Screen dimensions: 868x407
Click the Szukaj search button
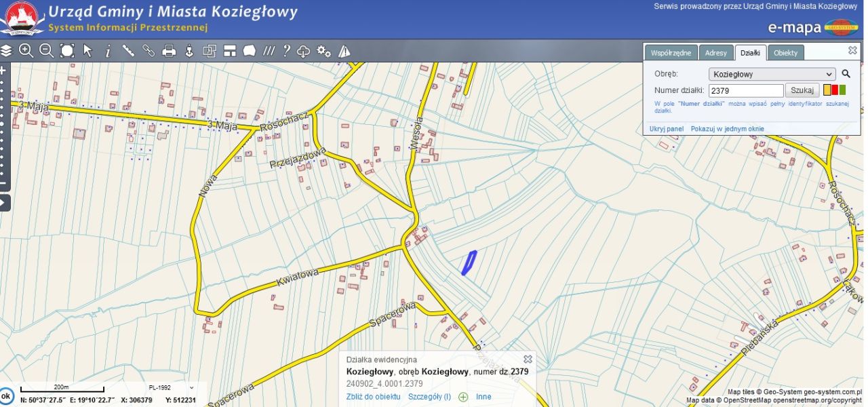click(802, 90)
